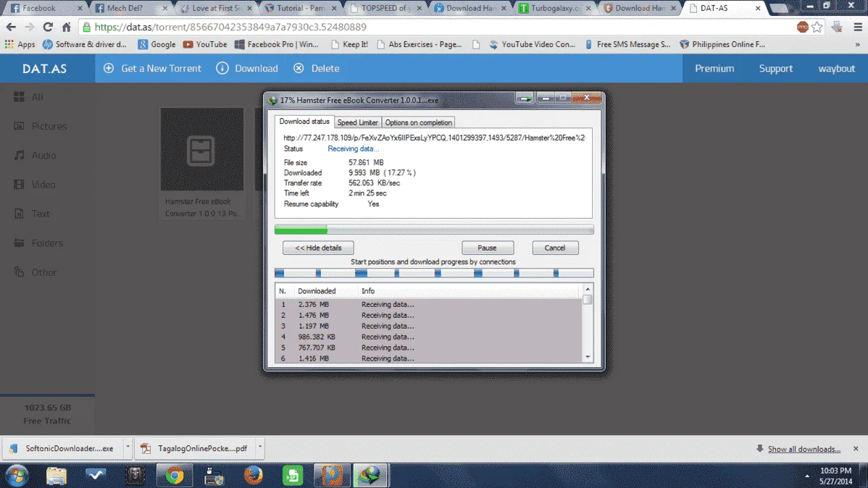Switch to the TOPSPEED tab
Viewport: 868px width, 488px height.
385,8
